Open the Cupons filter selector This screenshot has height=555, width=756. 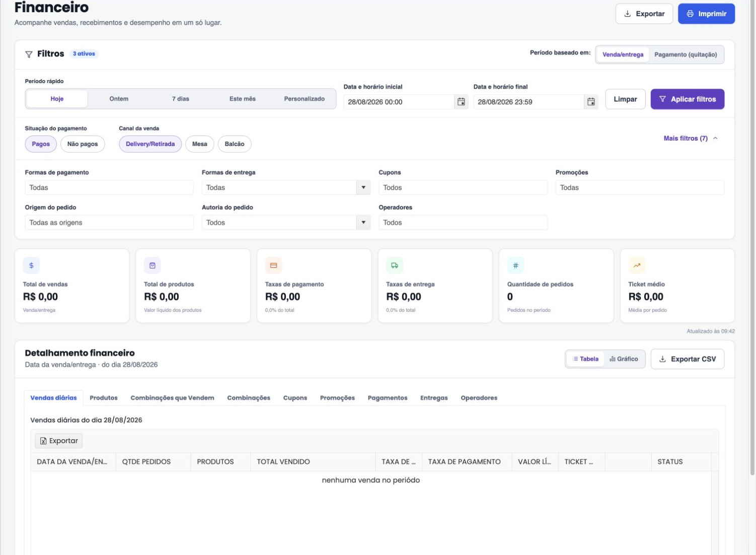click(463, 187)
